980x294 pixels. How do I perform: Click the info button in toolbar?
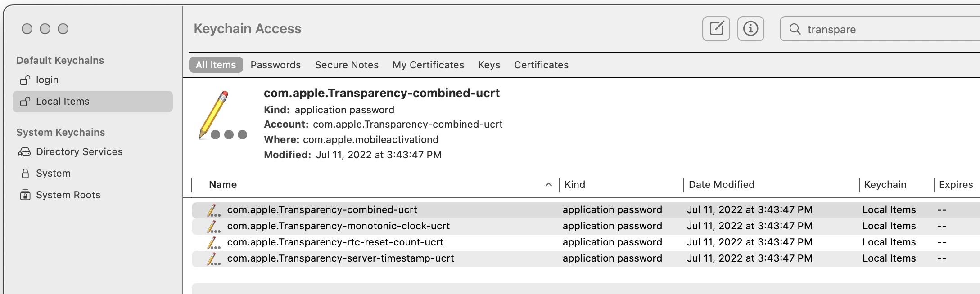(x=750, y=29)
